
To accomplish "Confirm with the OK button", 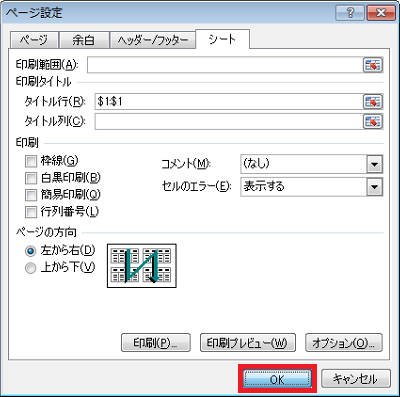I will (277, 379).
